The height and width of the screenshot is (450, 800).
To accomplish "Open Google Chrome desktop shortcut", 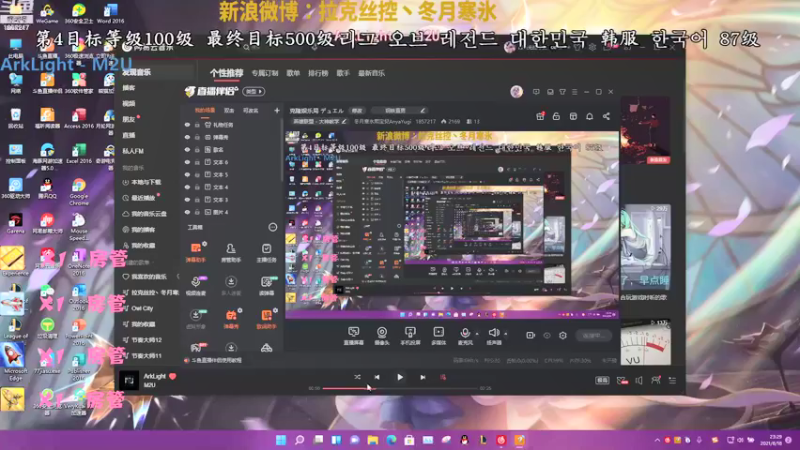I will (79, 191).
